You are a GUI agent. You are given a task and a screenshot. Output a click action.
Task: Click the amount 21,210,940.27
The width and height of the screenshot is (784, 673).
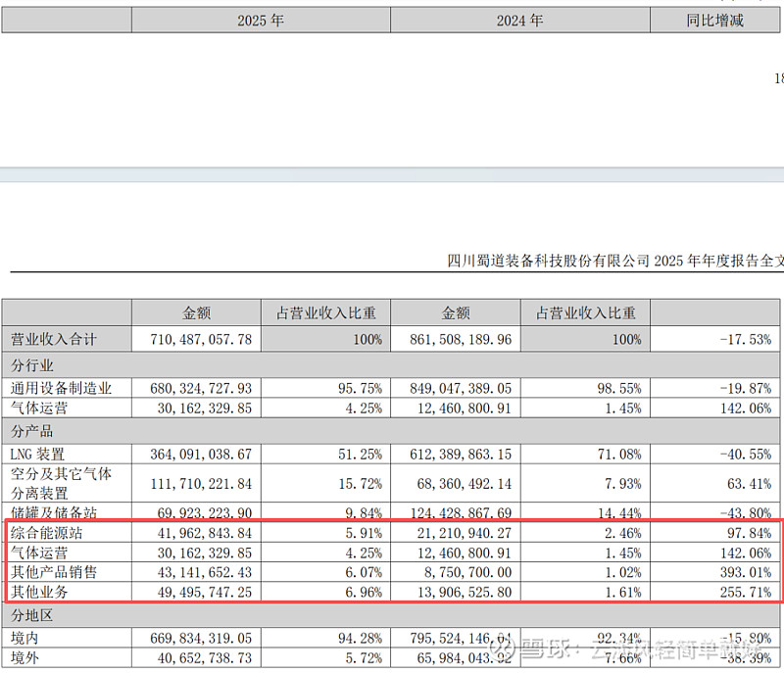(465, 533)
